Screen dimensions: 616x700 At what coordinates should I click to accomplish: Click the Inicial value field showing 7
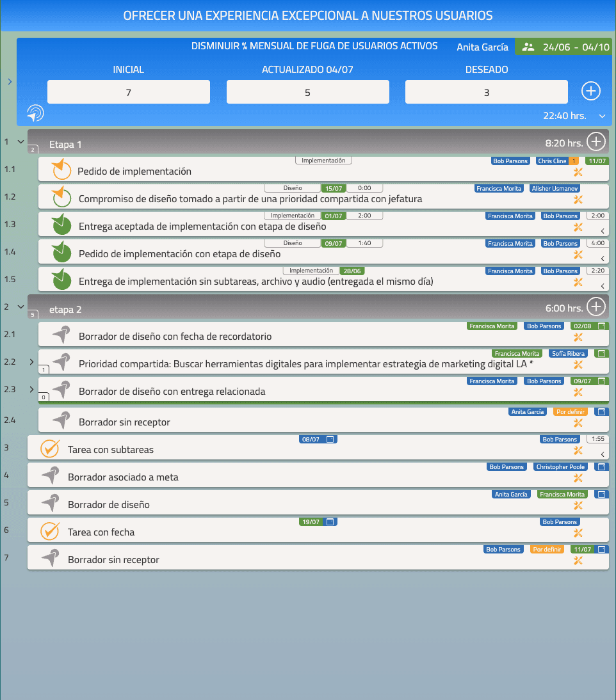[129, 92]
